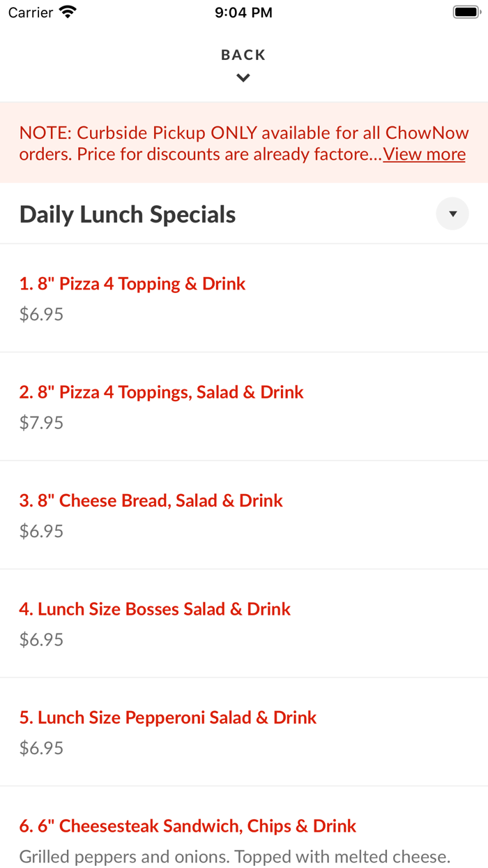
Task: Open the 8" Pizza 4 Toppings, Salad & Drink
Action: pos(161,392)
